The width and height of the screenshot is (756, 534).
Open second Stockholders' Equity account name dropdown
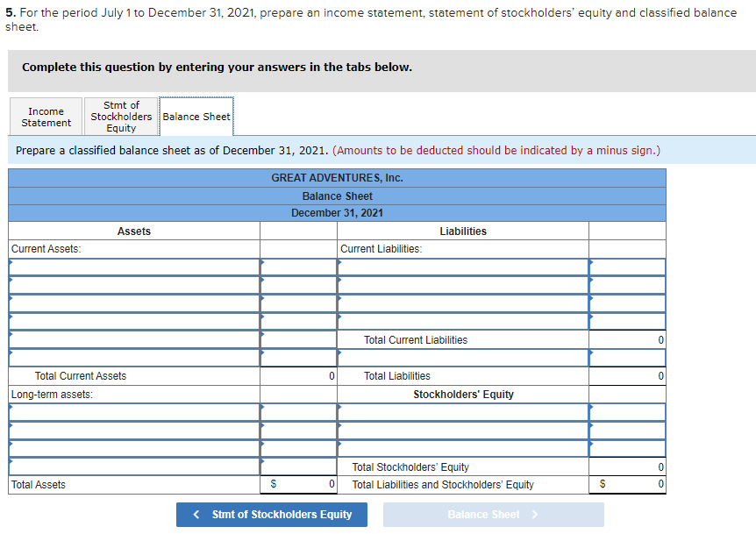(463, 431)
